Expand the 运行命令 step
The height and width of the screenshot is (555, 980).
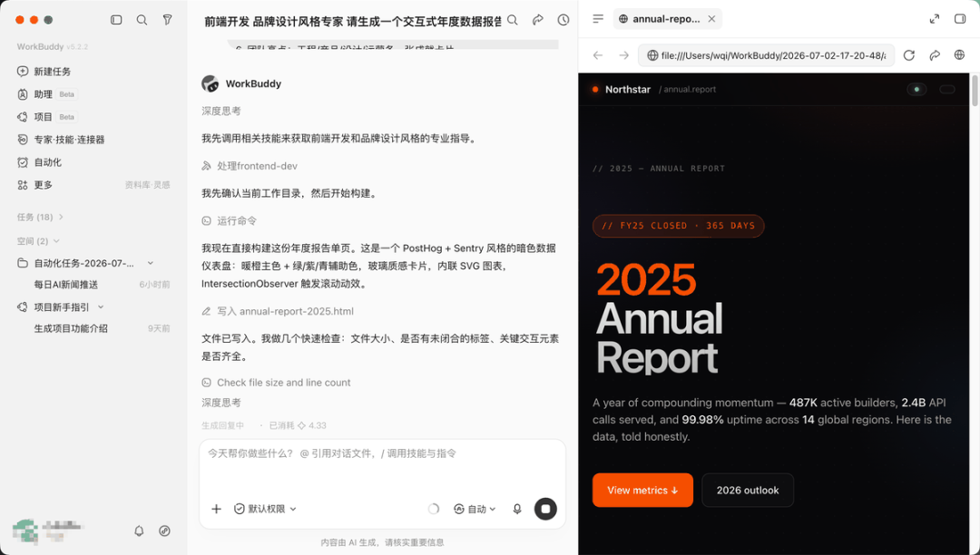[229, 221]
